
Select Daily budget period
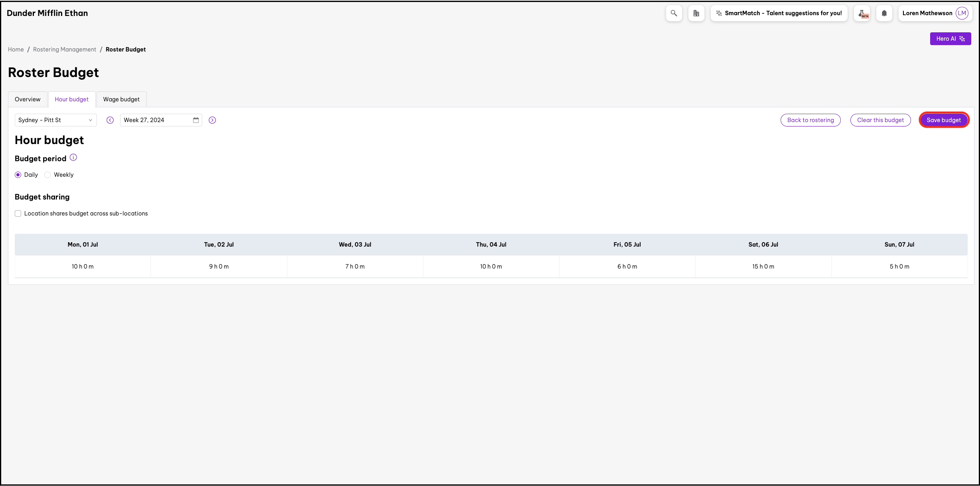18,175
